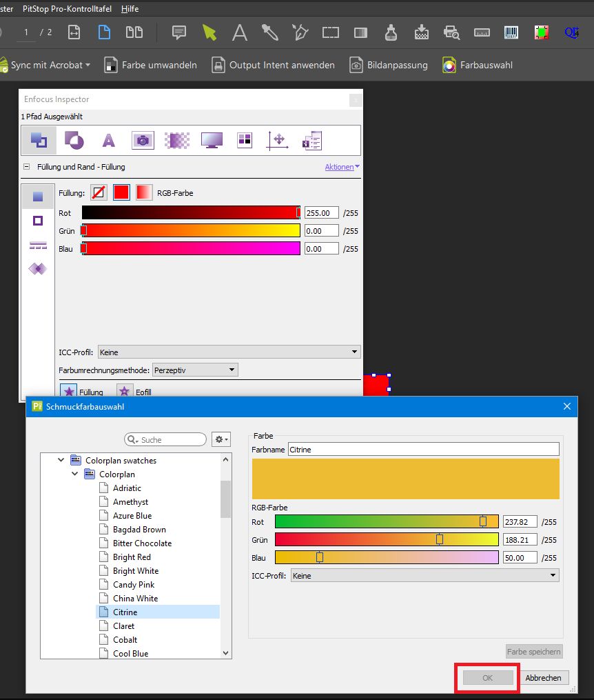594x700 pixels.
Task: Click the Inspector Grün slider bar
Action: [x=191, y=230]
